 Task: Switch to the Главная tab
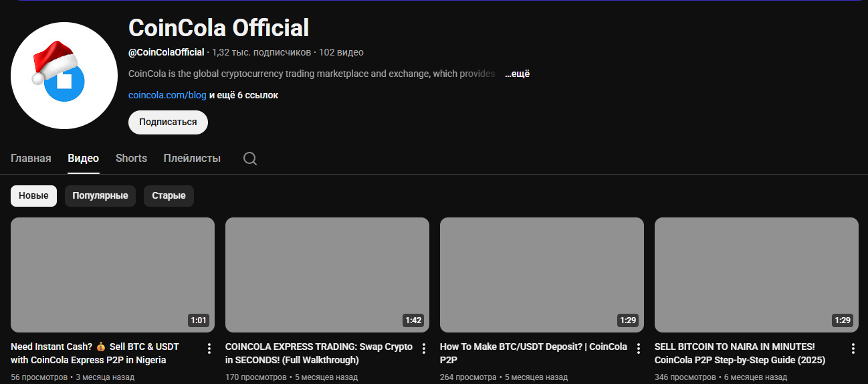point(31,159)
